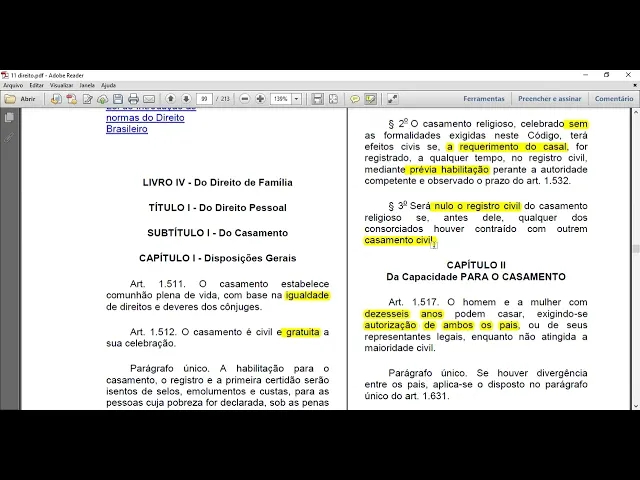Image resolution: width=640 pixels, height=480 pixels.
Task: Click highlighted word 'gratuita'
Action: (x=302, y=332)
